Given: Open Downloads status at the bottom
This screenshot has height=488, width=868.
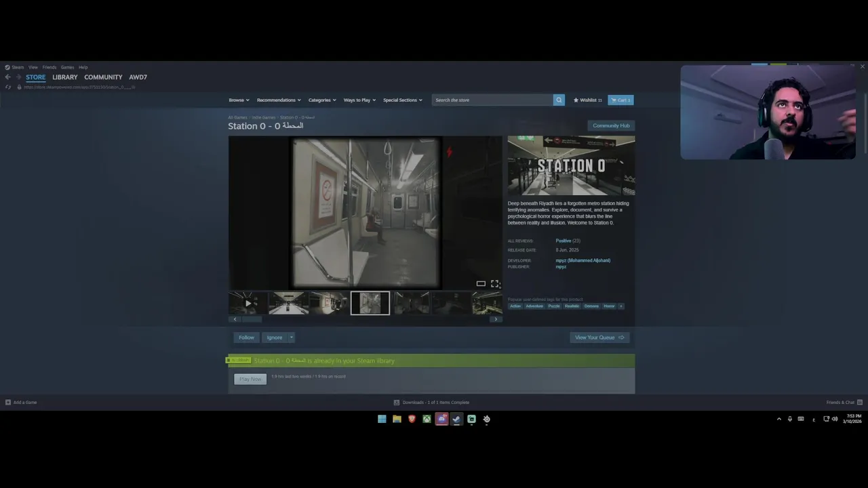Looking at the screenshot, I should pos(432,402).
